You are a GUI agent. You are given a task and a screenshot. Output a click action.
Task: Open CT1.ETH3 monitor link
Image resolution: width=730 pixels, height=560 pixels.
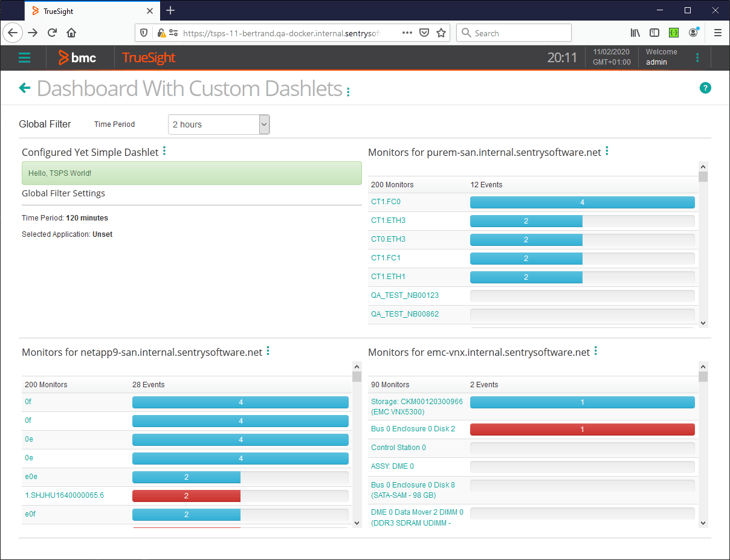388,220
